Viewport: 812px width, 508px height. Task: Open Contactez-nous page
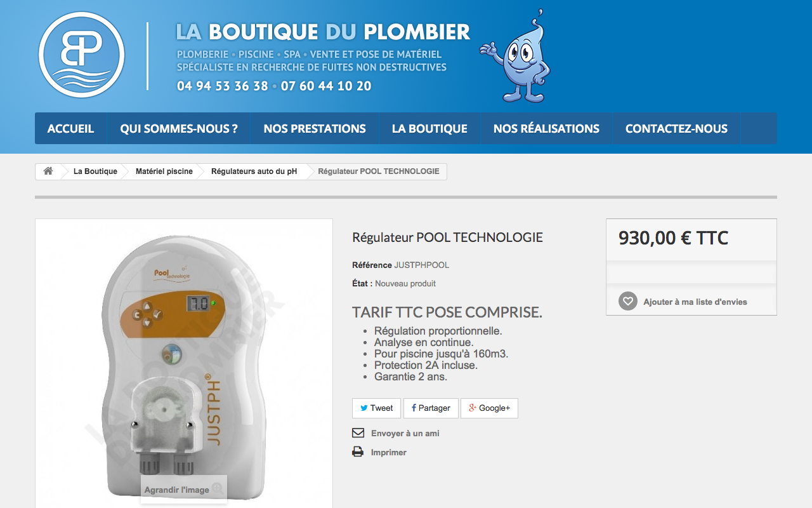676,129
